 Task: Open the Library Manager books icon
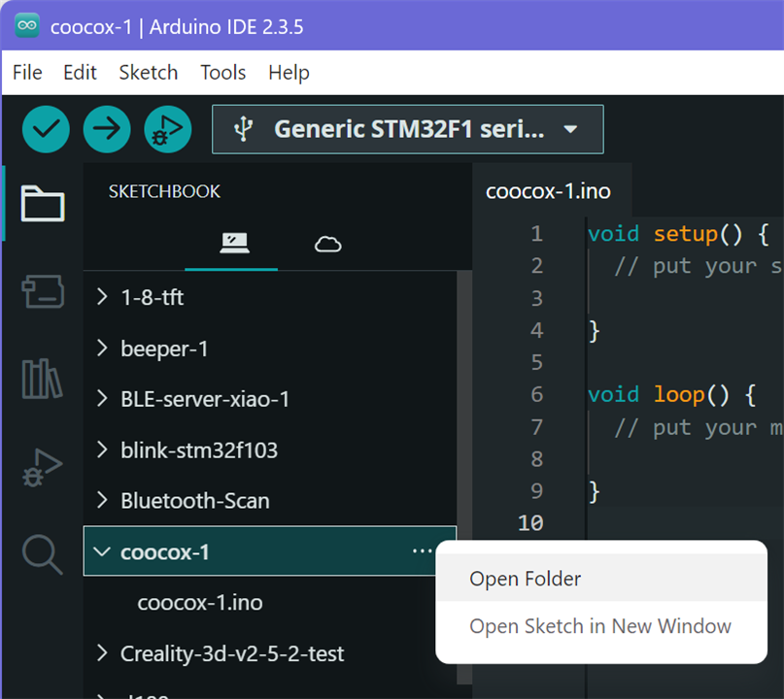(x=43, y=379)
